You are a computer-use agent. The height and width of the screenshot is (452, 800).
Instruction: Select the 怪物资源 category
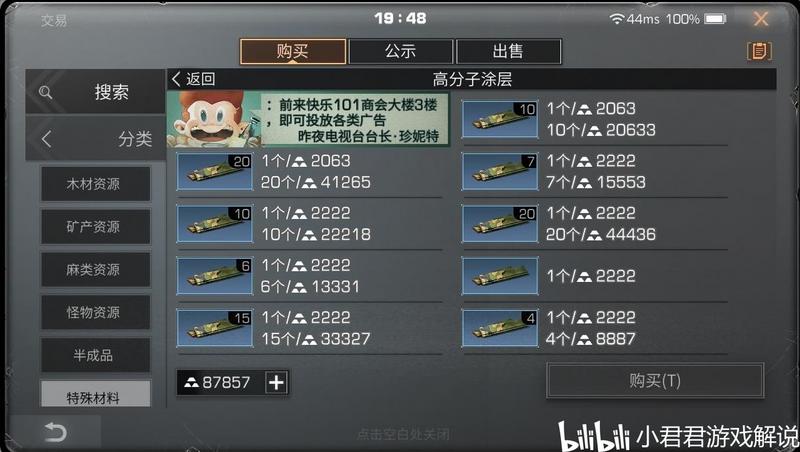95,312
